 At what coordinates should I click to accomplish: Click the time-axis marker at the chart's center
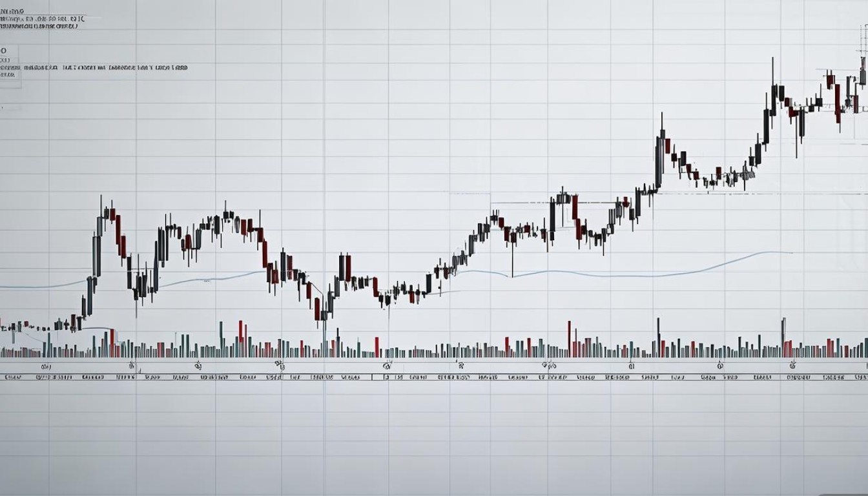(387, 366)
